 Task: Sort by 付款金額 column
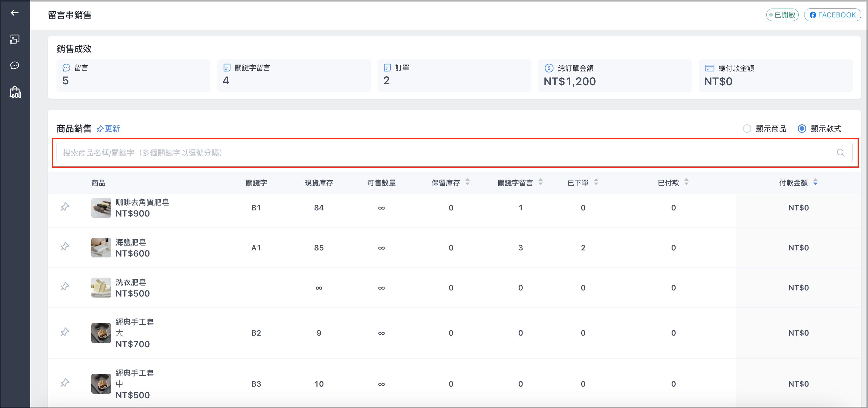pos(815,182)
